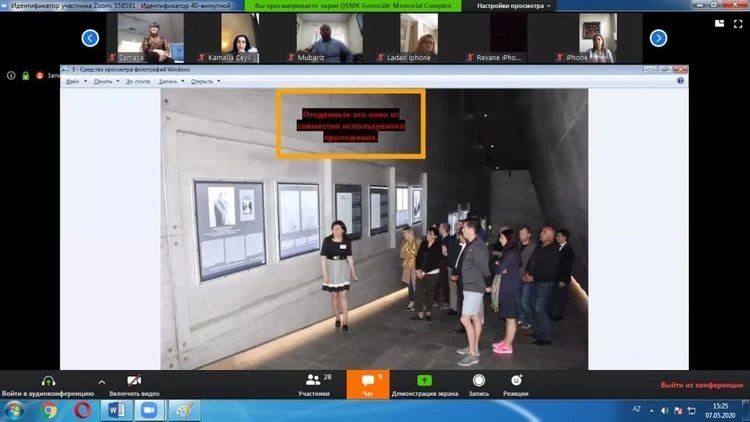750x422 pixels.
Task: Expand the Open dropdown in Photo Viewer
Action: pyautogui.click(x=201, y=81)
